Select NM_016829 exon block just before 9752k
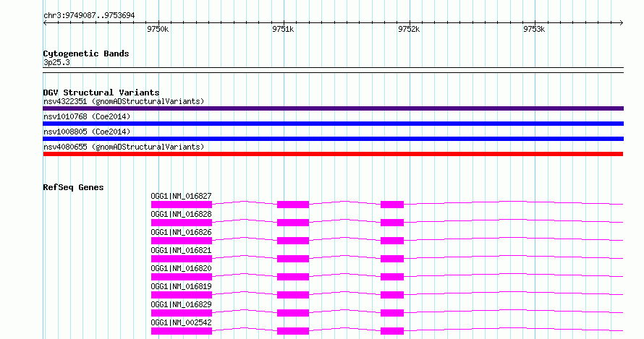The width and height of the screenshot is (644, 339). tap(392, 313)
